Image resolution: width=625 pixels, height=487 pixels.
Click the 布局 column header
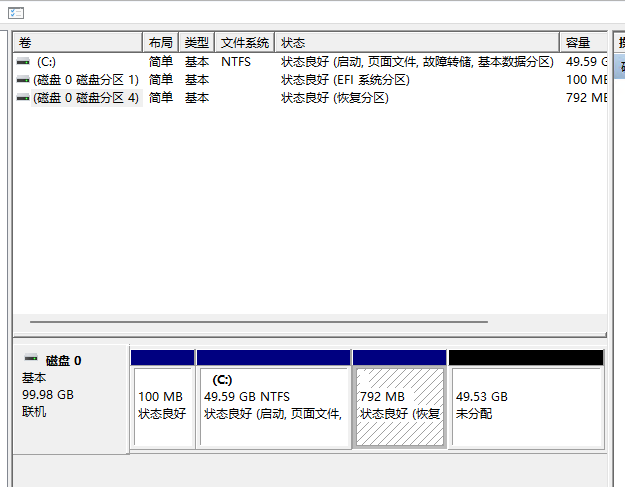tap(160, 43)
